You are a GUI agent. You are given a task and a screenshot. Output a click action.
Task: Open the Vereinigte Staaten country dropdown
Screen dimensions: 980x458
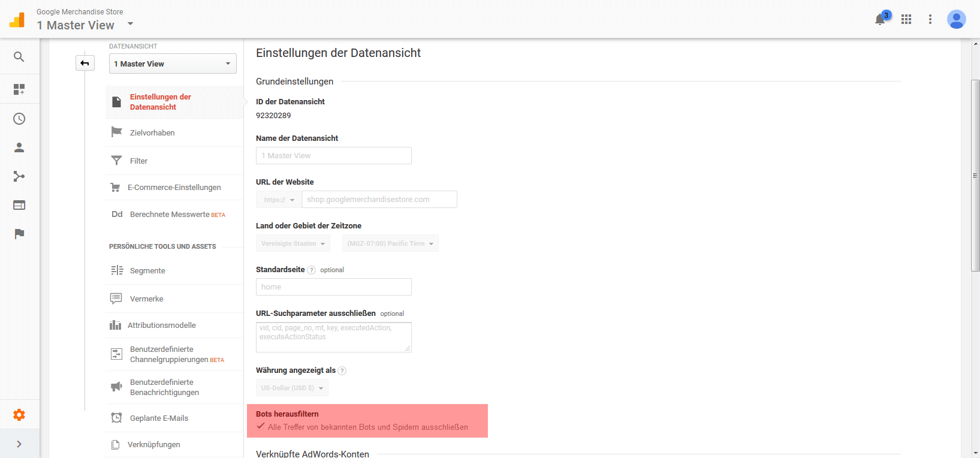[293, 243]
